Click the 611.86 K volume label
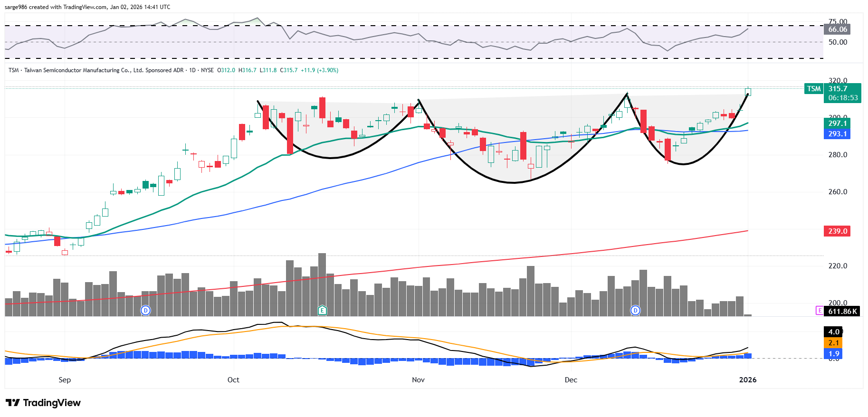This screenshot has height=417, width=868. pyautogui.click(x=842, y=312)
